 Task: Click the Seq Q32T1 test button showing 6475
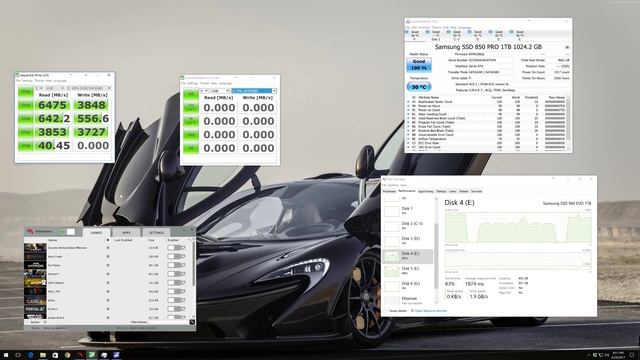[25, 105]
